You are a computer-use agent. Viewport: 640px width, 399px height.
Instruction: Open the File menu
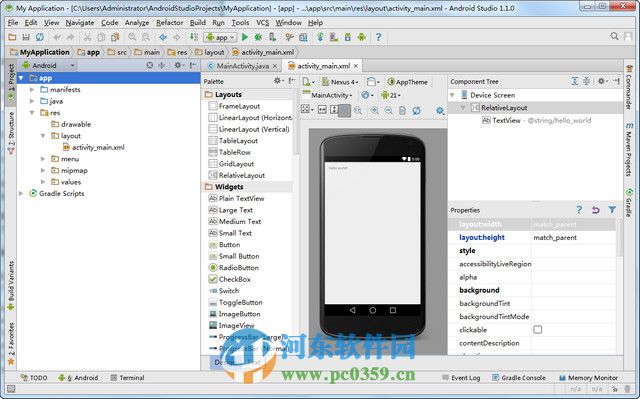coord(13,23)
